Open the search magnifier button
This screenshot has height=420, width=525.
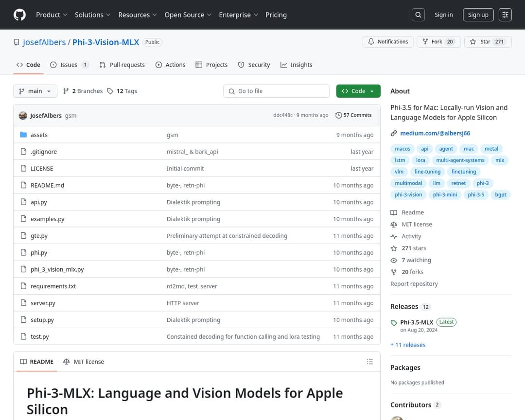418,15
